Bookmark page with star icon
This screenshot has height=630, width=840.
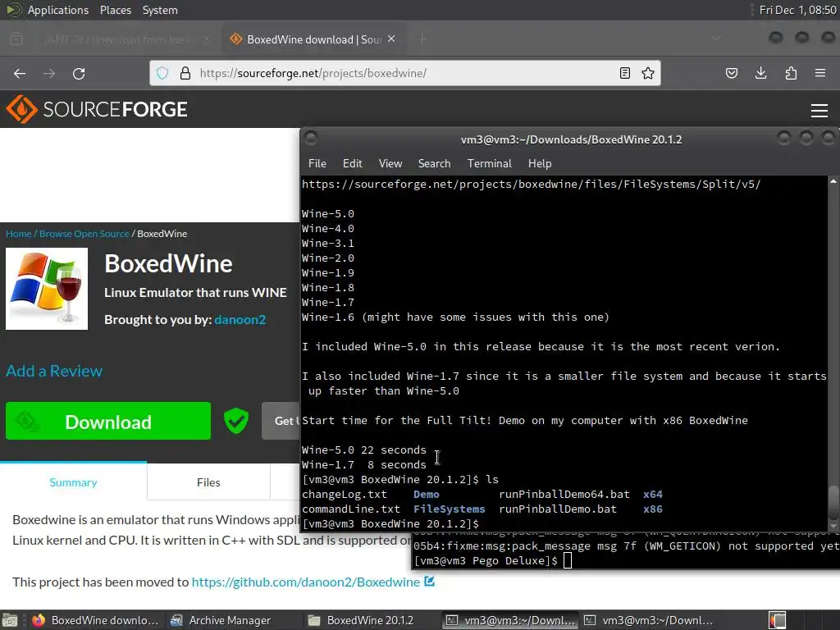648,73
